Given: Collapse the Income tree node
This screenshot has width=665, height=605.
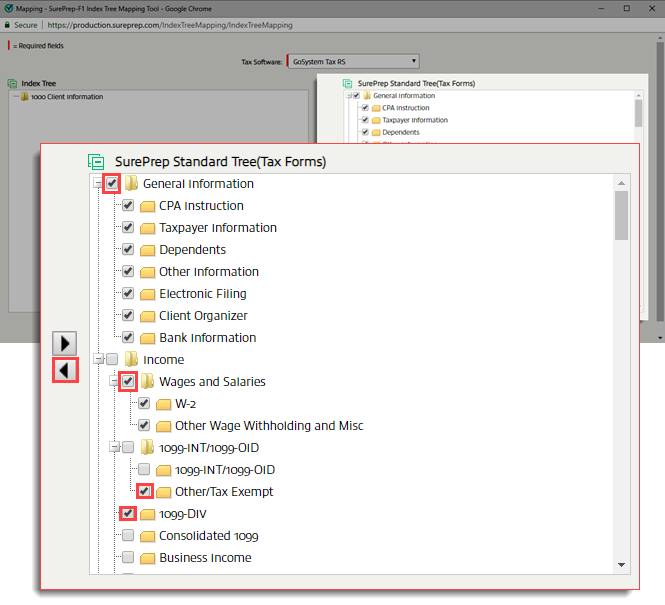Looking at the screenshot, I should pos(97,360).
